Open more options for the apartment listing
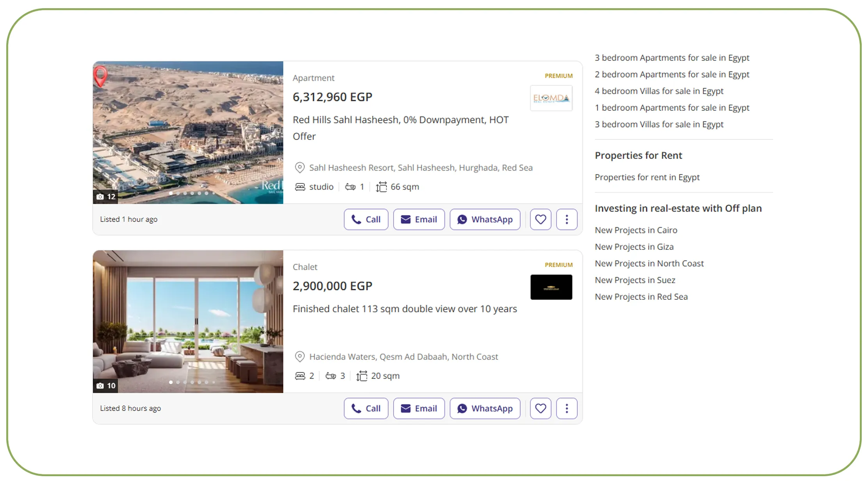Image resolution: width=868 pixels, height=484 pixels. (566, 219)
